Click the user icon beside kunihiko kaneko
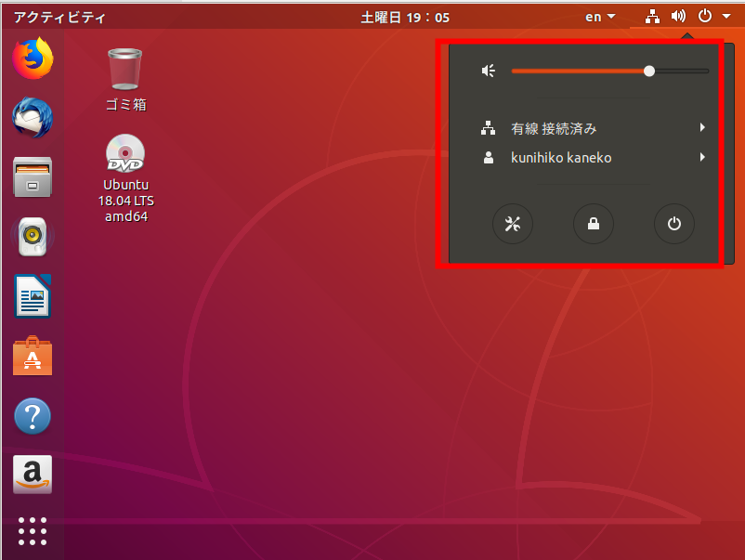This screenshot has height=560, width=745. click(x=488, y=158)
